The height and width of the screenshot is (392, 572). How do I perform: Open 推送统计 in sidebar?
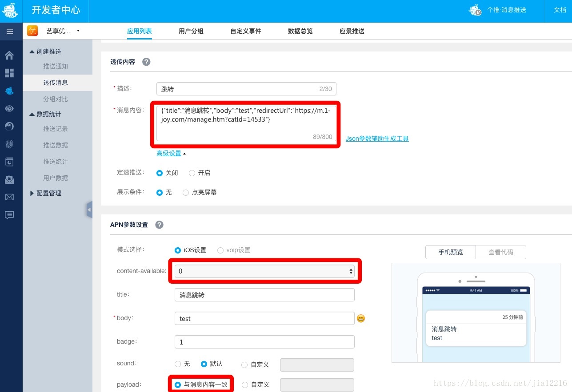tap(56, 162)
